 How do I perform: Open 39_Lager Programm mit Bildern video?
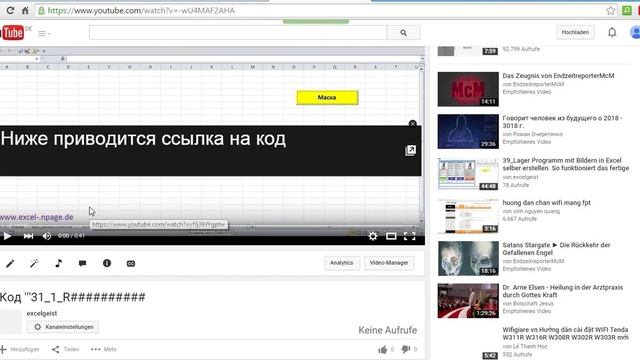pos(566,164)
